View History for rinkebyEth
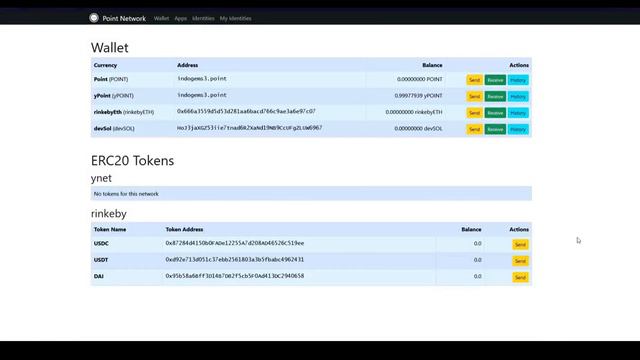Viewport: 640px width, 360px height. tap(518, 113)
